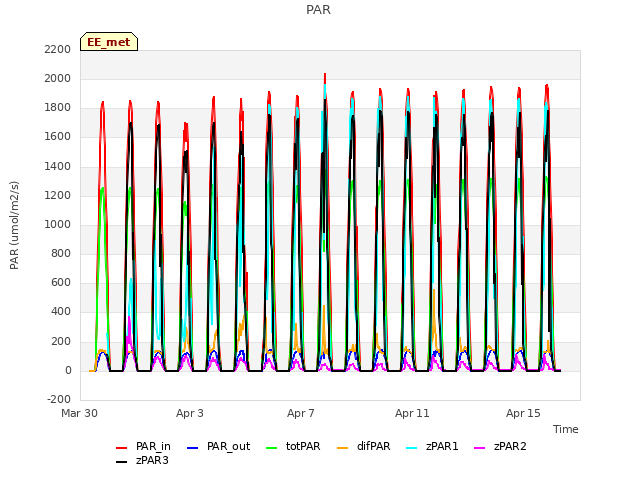
Task: Click the cyan zPAR1 legend swatch
Action: point(412,448)
